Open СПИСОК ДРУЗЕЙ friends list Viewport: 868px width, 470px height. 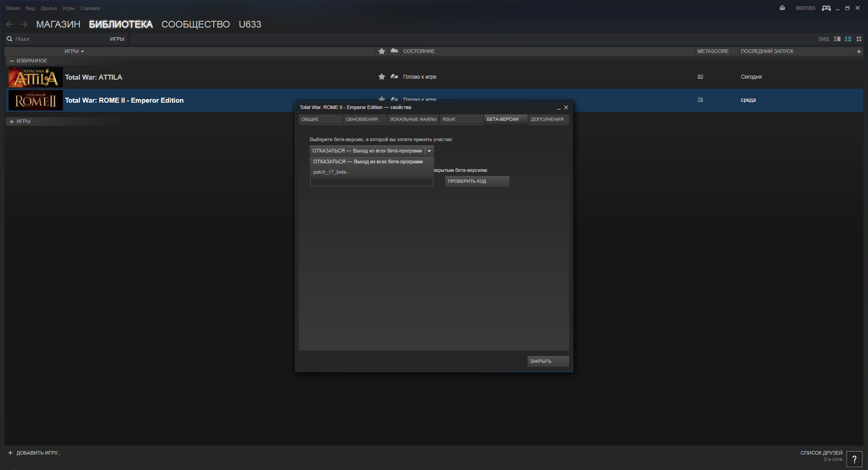click(x=821, y=453)
